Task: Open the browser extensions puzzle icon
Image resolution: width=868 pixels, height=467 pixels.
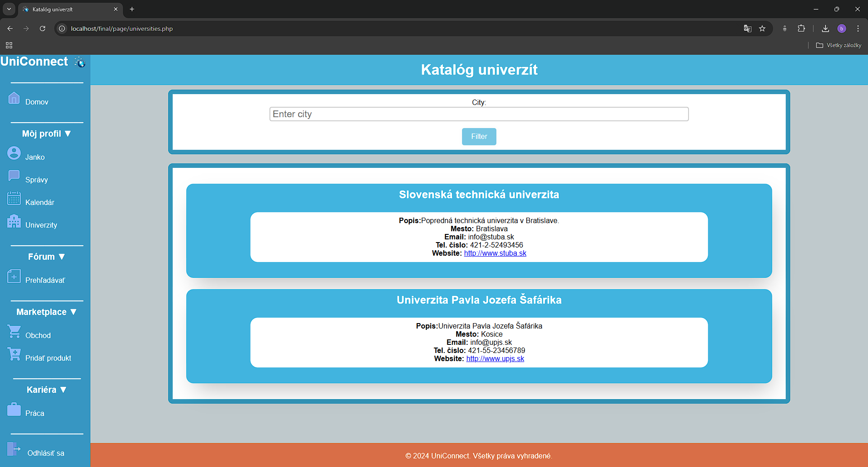Action: (x=801, y=29)
